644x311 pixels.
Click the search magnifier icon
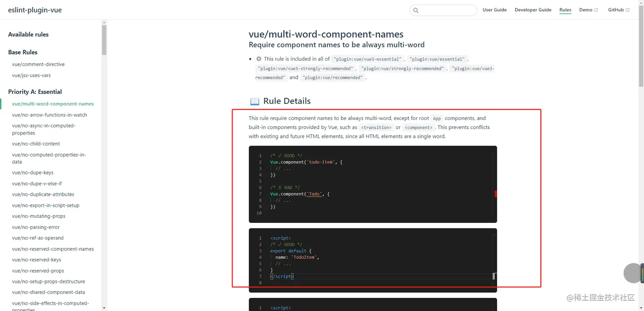(416, 10)
